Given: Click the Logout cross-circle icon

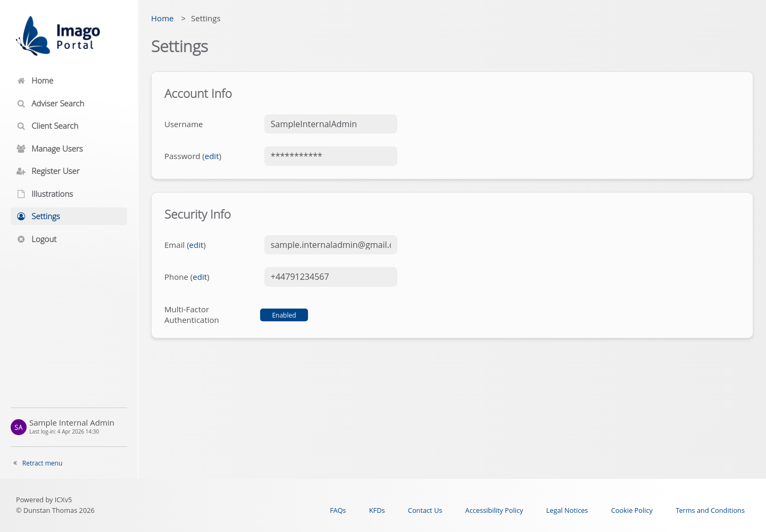Looking at the screenshot, I should coord(21,239).
